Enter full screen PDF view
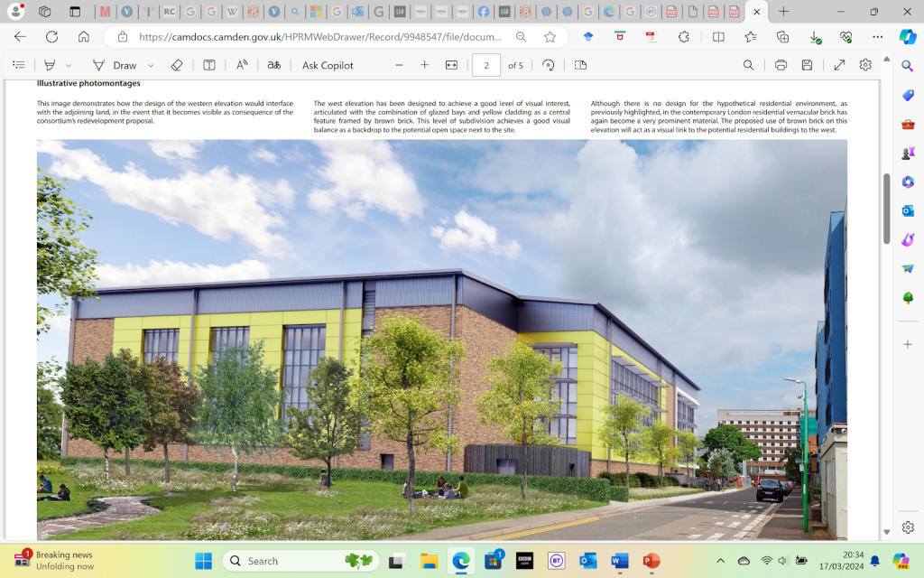This screenshot has width=924, height=578. (839, 65)
